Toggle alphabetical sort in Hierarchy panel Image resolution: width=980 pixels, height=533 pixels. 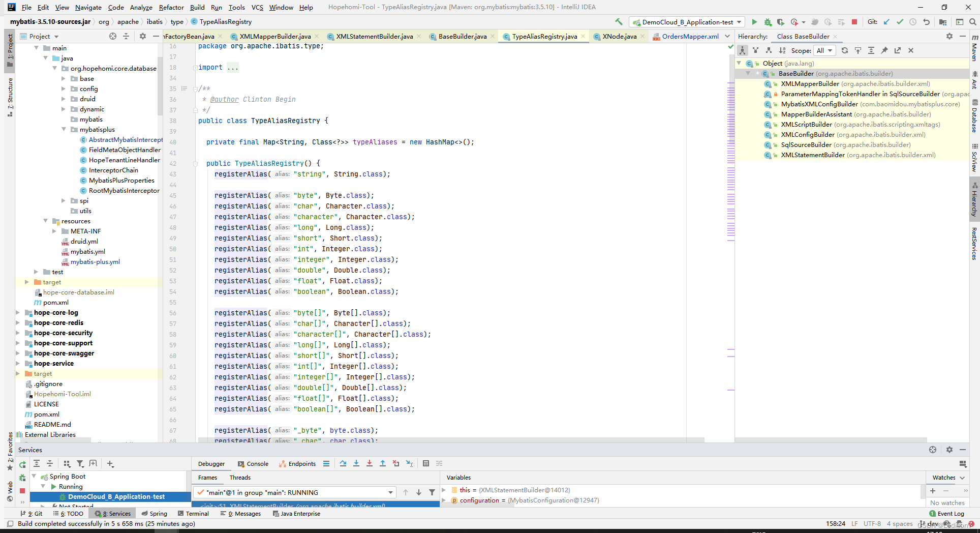point(782,50)
